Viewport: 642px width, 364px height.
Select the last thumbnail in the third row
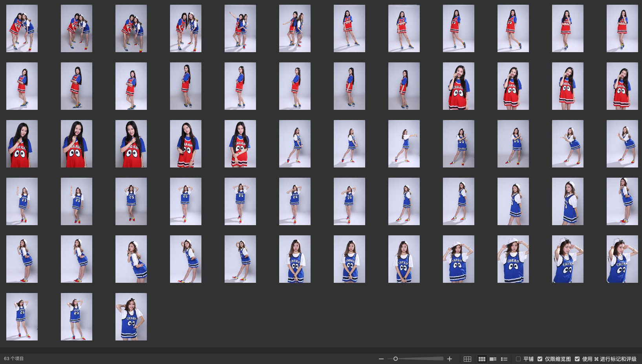click(x=622, y=144)
